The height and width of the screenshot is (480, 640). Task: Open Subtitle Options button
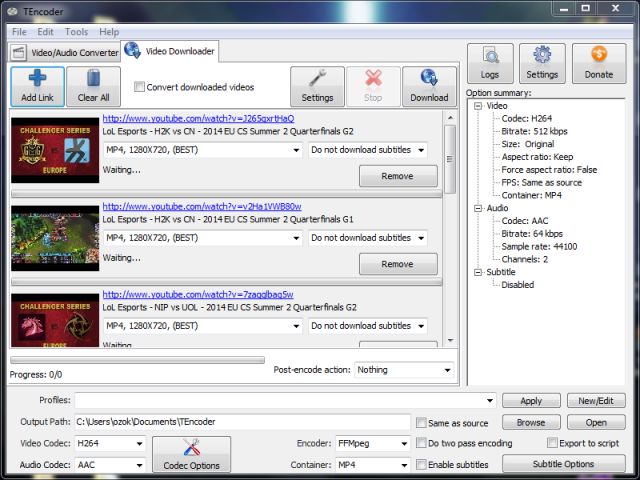(x=564, y=464)
